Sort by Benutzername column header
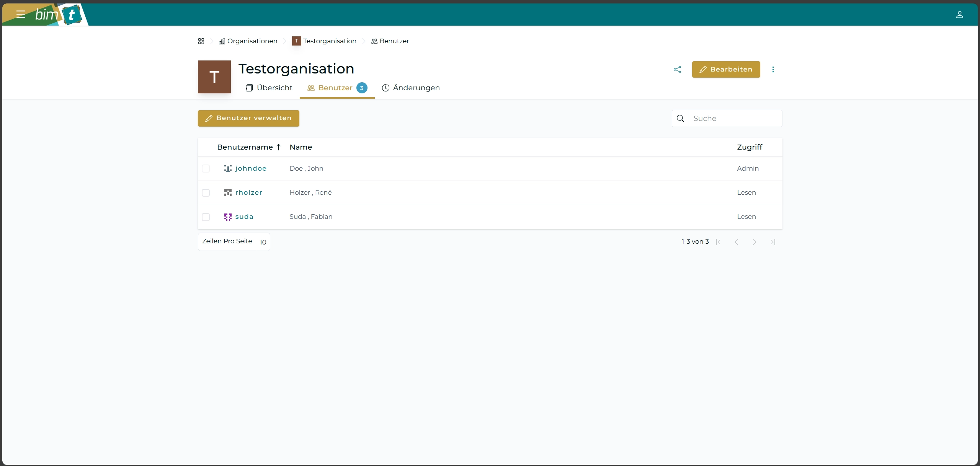Image resolution: width=980 pixels, height=466 pixels. click(x=245, y=147)
